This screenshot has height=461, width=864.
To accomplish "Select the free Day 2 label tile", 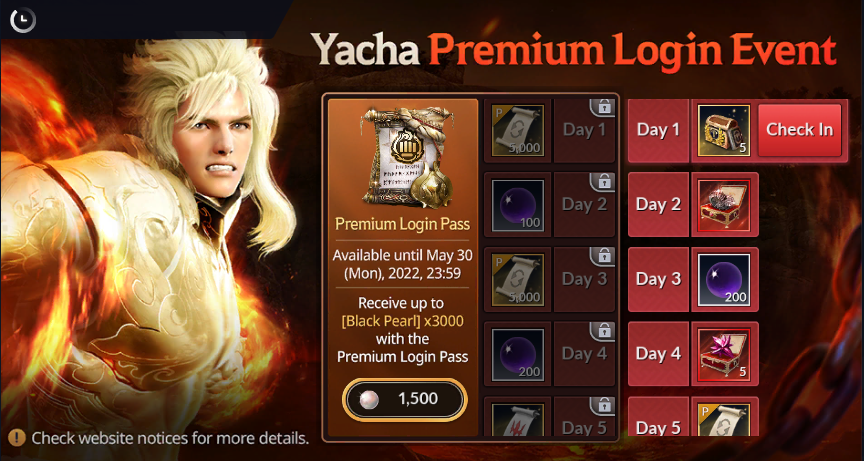I will point(658,205).
